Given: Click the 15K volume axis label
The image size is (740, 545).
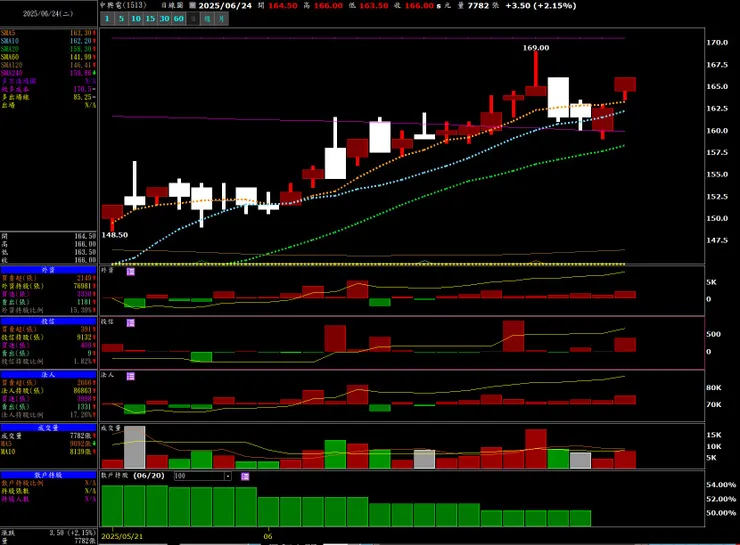Looking at the screenshot, I should click(714, 435).
